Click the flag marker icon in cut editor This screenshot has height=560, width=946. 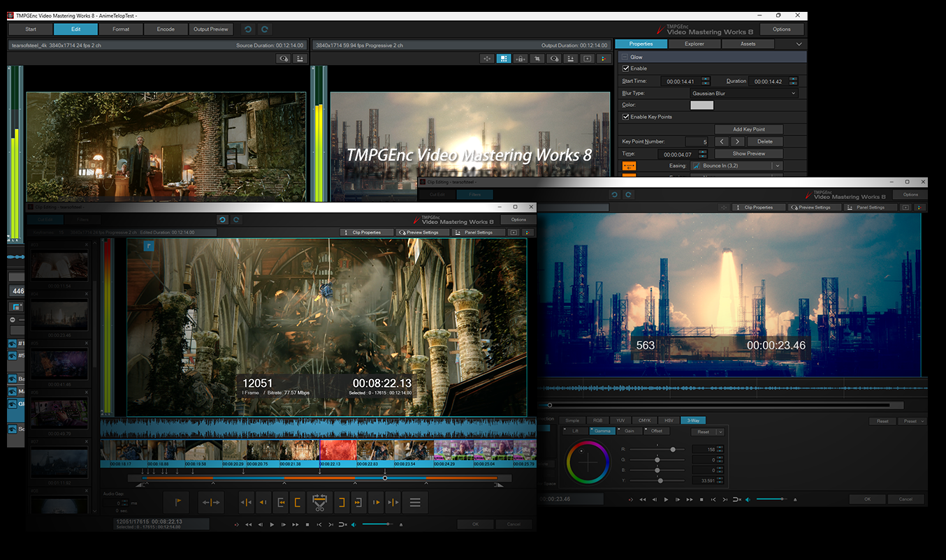(x=176, y=502)
